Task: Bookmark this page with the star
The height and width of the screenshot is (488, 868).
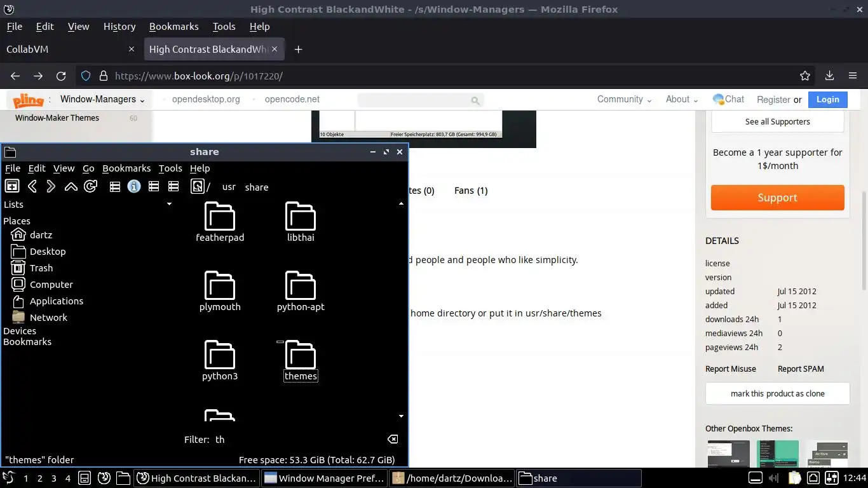Action: [x=805, y=76]
